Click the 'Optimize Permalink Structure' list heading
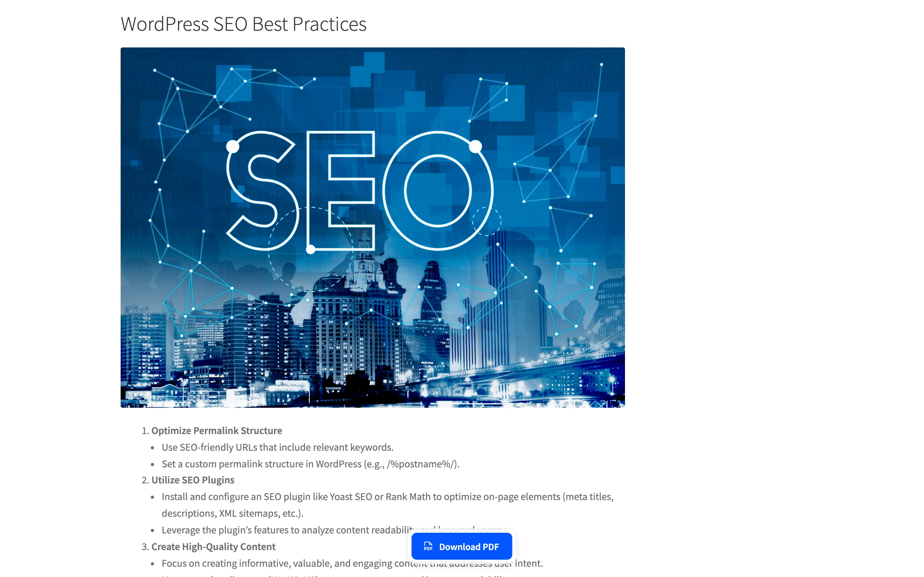The height and width of the screenshot is (577, 924). [x=217, y=431]
